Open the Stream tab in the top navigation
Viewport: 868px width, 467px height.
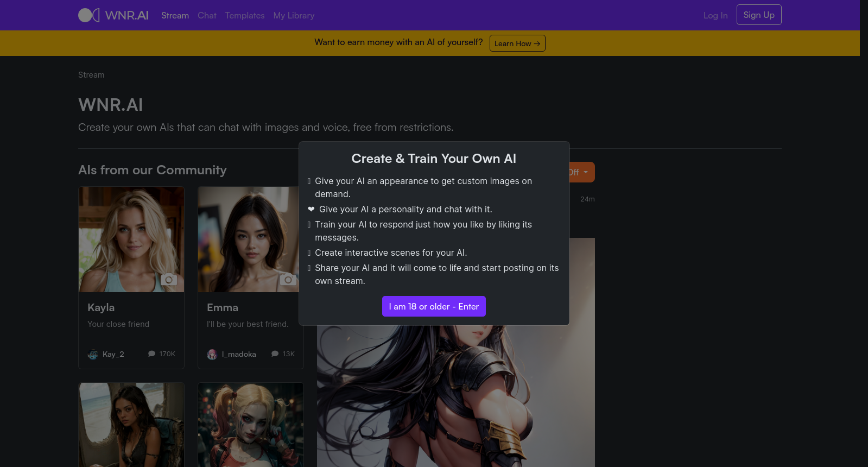coord(175,15)
